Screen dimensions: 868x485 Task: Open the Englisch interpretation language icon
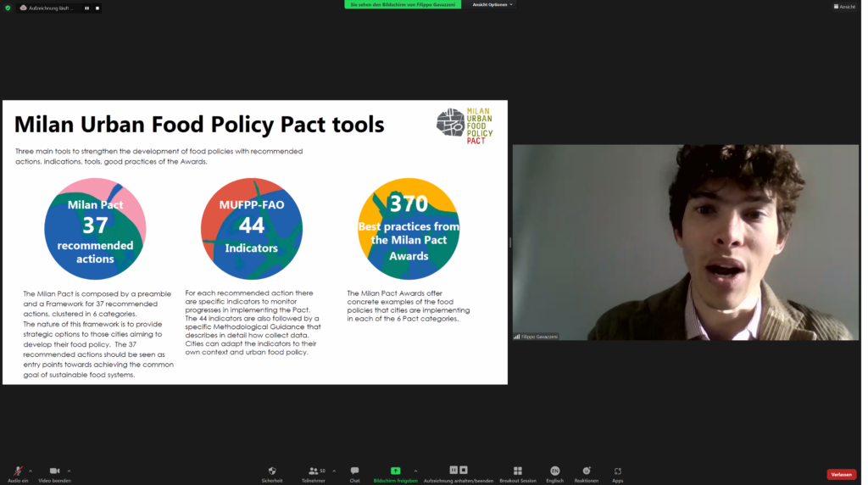click(x=554, y=471)
